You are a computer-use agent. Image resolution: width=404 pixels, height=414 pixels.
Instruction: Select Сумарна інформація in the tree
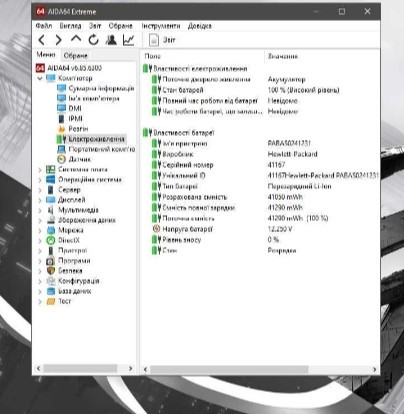(96, 88)
